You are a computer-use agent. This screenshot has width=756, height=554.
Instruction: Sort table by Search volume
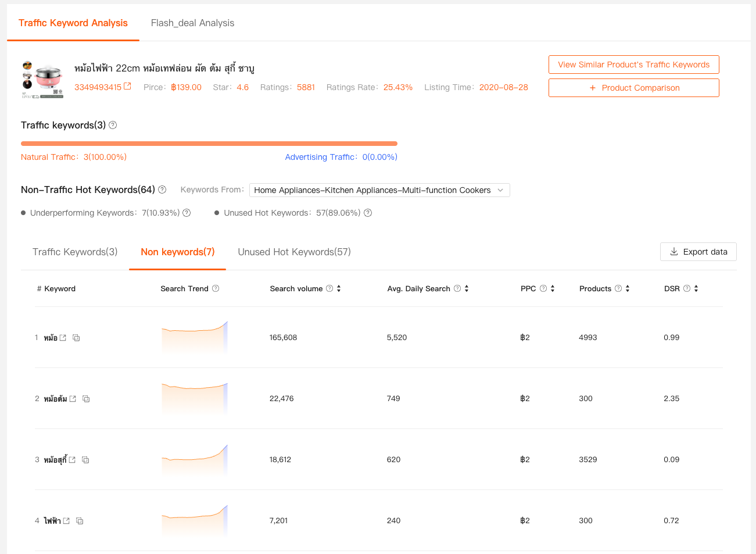point(339,288)
